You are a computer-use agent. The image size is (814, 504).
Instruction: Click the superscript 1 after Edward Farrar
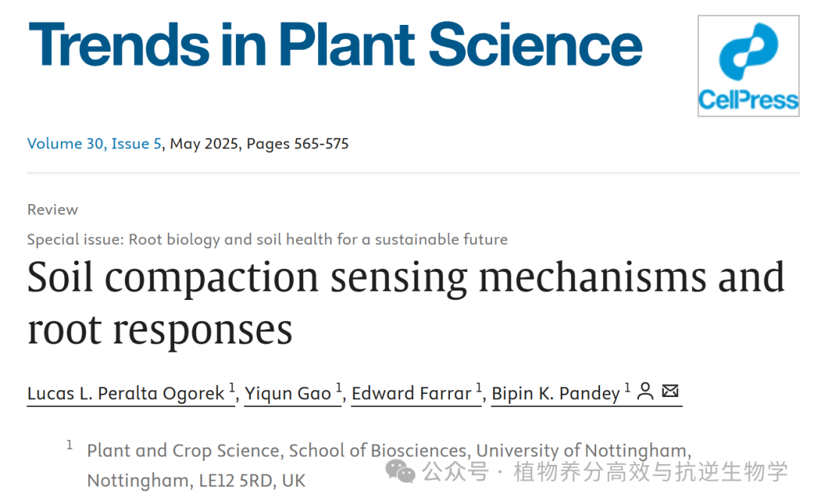tap(479, 388)
